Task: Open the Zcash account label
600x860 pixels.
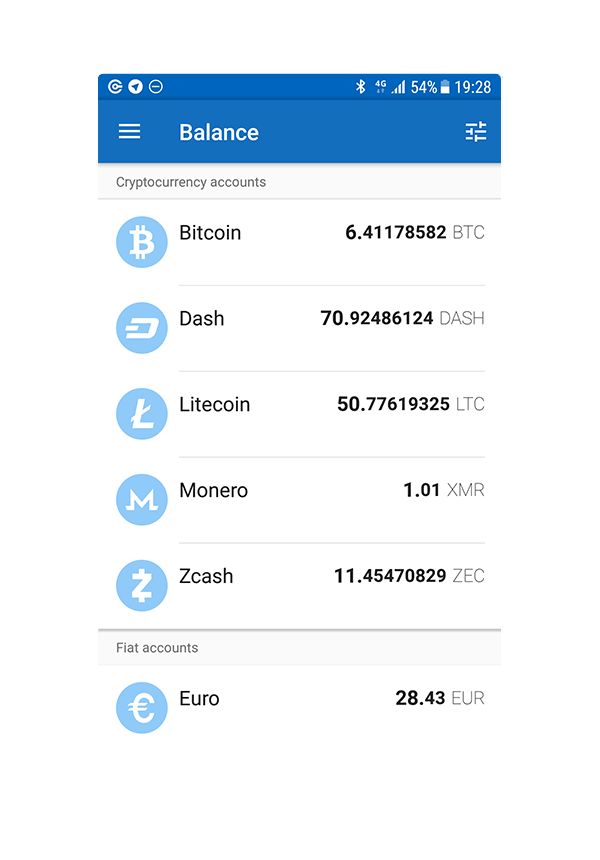Action: point(206,576)
